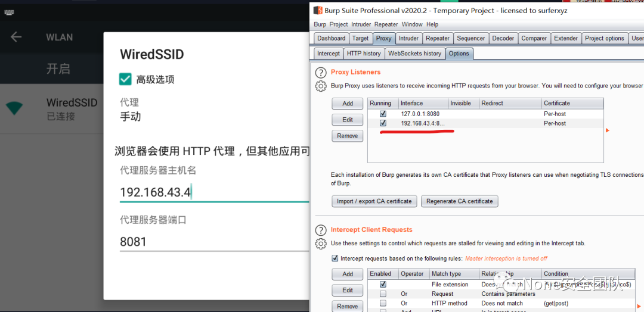The image size is (644, 312).
Task: Open the Project menu
Action: (339, 24)
